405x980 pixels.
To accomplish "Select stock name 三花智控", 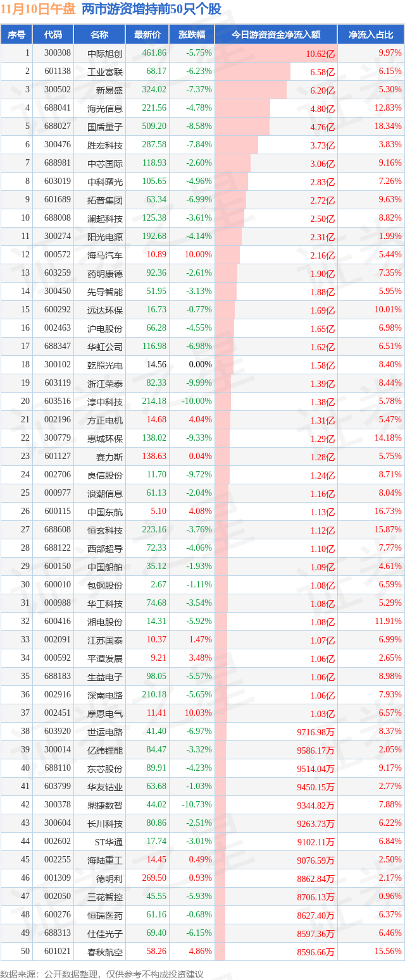I will pos(106,897).
